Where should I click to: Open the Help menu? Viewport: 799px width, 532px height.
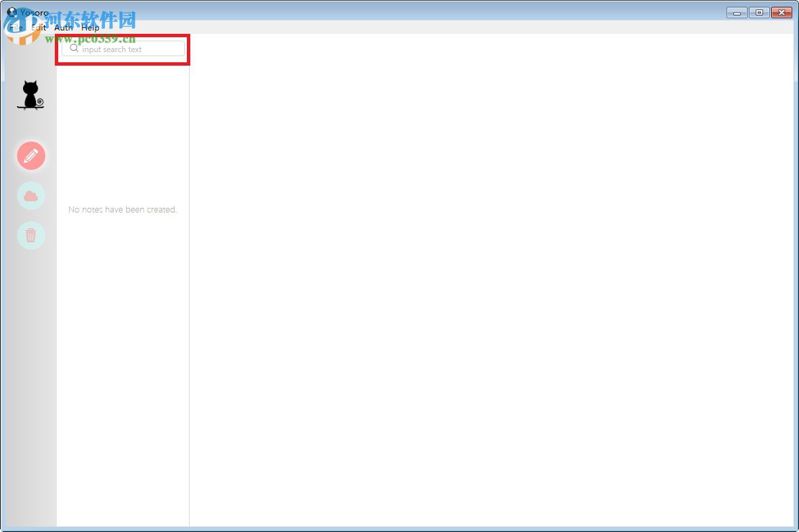90,28
